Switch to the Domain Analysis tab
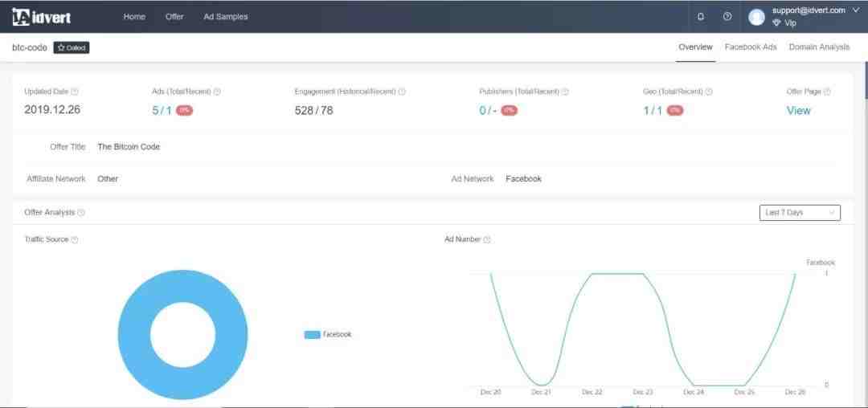Image resolution: width=868 pixels, height=408 pixels. pyautogui.click(x=819, y=47)
